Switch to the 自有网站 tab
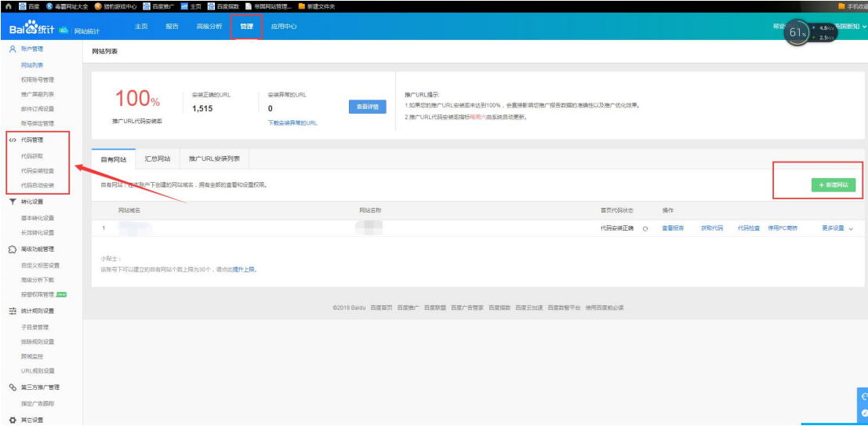This screenshot has width=868, height=426. tap(114, 159)
